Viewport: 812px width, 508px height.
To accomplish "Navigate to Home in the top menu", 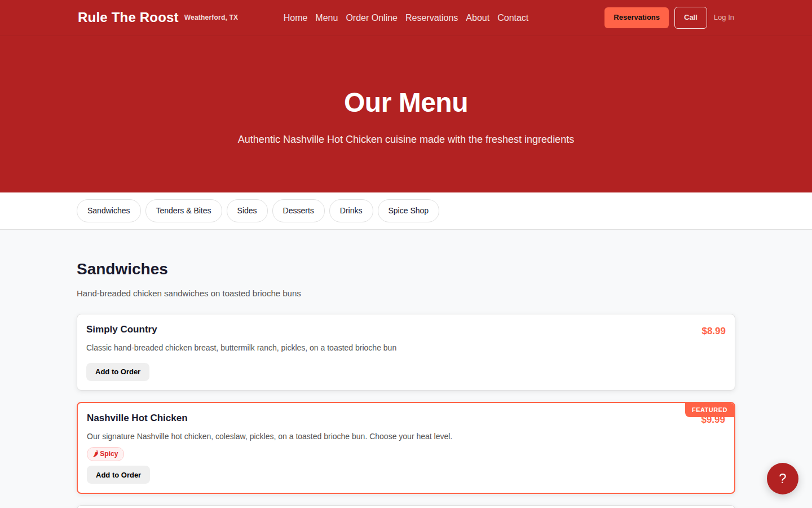I will (295, 17).
